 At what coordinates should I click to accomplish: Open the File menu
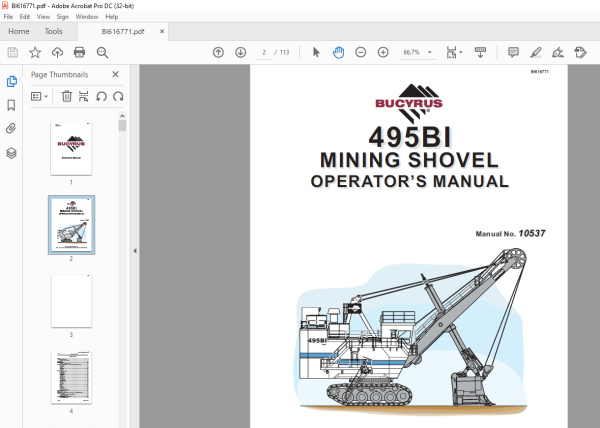[x=8, y=17]
